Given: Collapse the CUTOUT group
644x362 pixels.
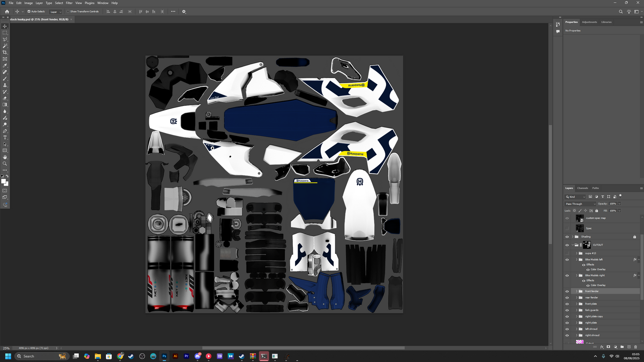Looking at the screenshot, I should point(573,244).
